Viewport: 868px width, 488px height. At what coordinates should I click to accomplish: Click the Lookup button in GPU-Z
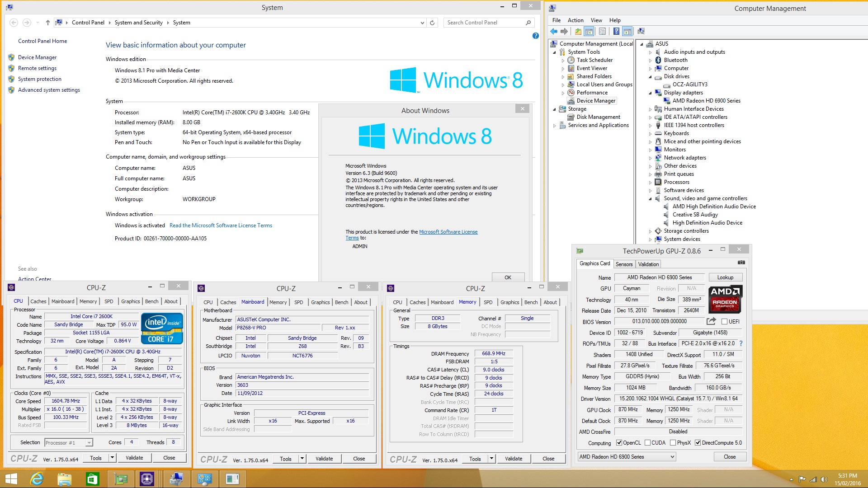coord(725,277)
